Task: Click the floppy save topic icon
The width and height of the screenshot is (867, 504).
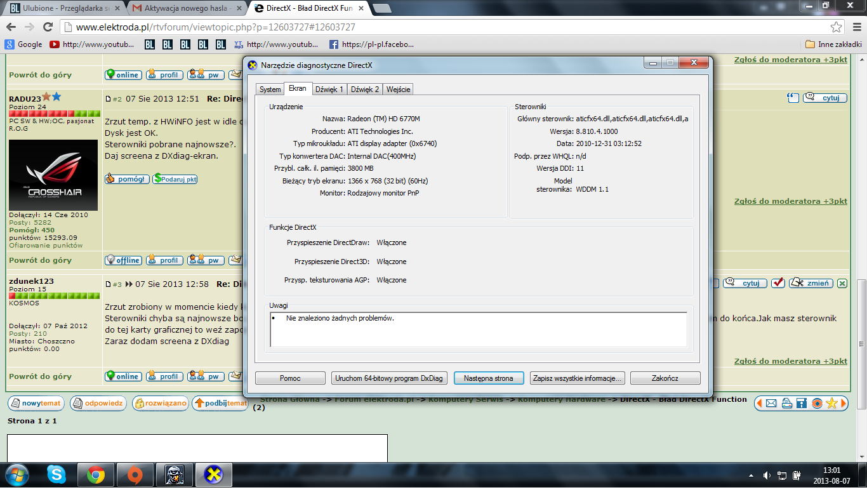Action: click(802, 403)
